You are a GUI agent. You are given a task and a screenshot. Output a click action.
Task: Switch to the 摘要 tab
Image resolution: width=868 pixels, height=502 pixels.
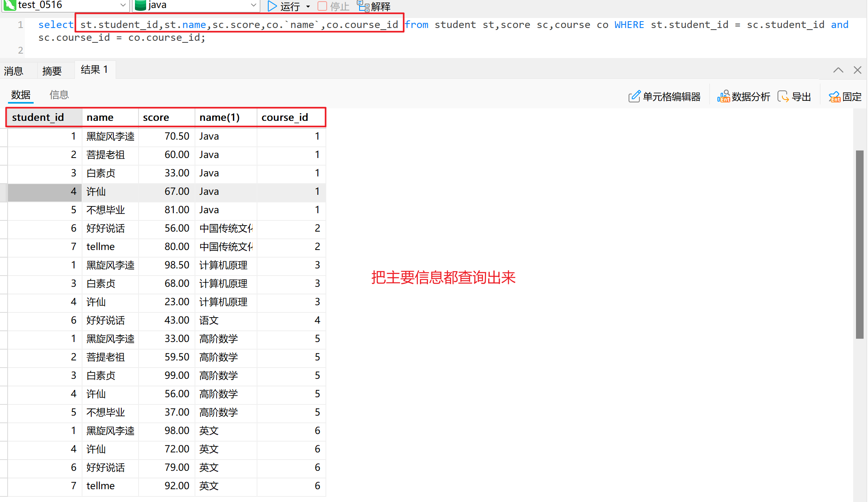52,71
